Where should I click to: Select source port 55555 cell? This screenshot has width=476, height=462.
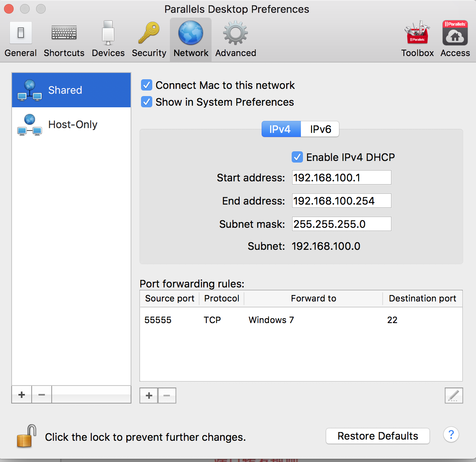pos(158,320)
